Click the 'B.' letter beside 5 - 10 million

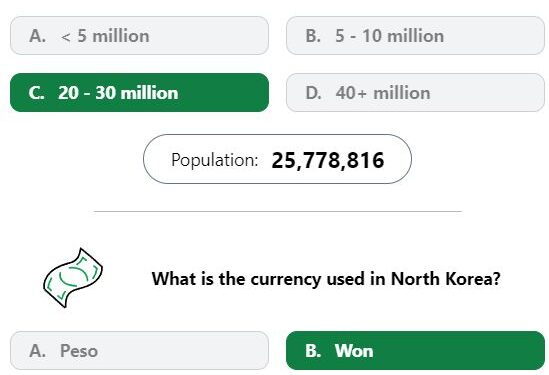(x=313, y=36)
